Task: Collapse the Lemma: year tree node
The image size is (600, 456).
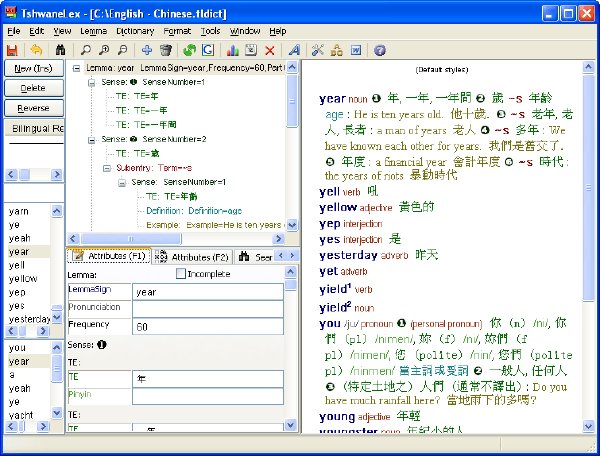Action: [x=77, y=68]
